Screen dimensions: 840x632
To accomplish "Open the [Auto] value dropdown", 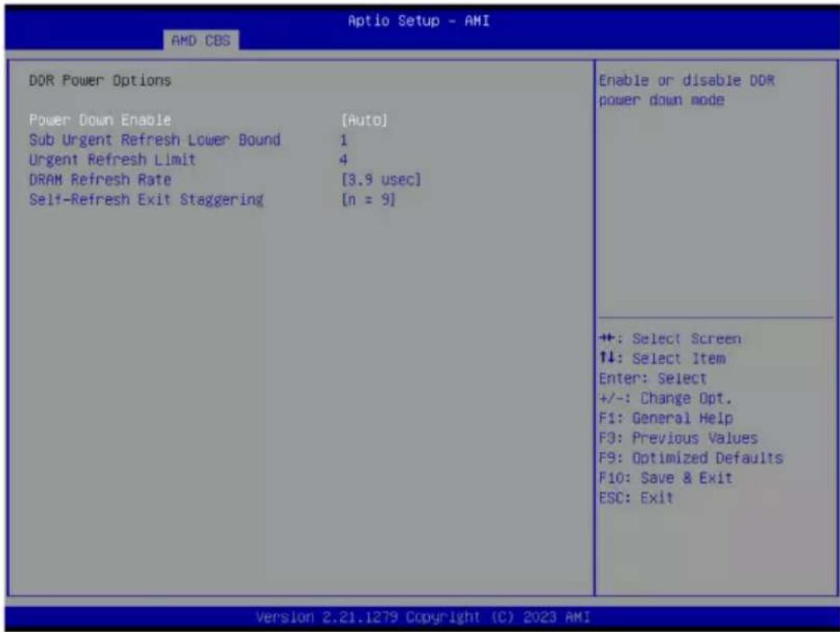I will [364, 120].
